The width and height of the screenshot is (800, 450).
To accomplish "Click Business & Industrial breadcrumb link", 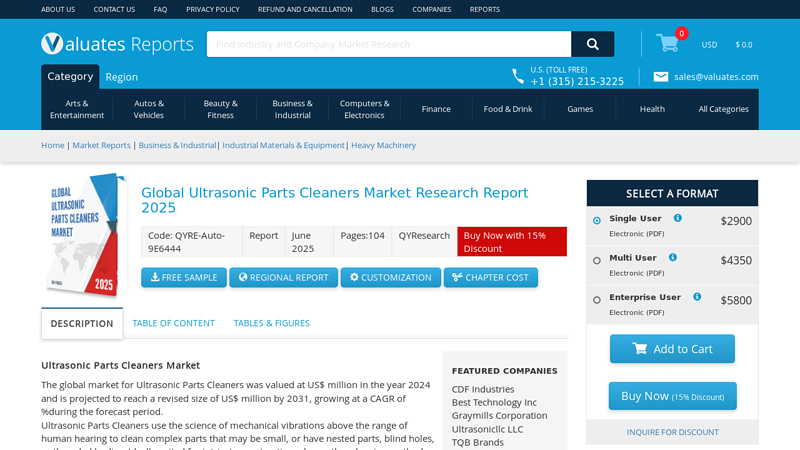I will pyautogui.click(x=178, y=145).
